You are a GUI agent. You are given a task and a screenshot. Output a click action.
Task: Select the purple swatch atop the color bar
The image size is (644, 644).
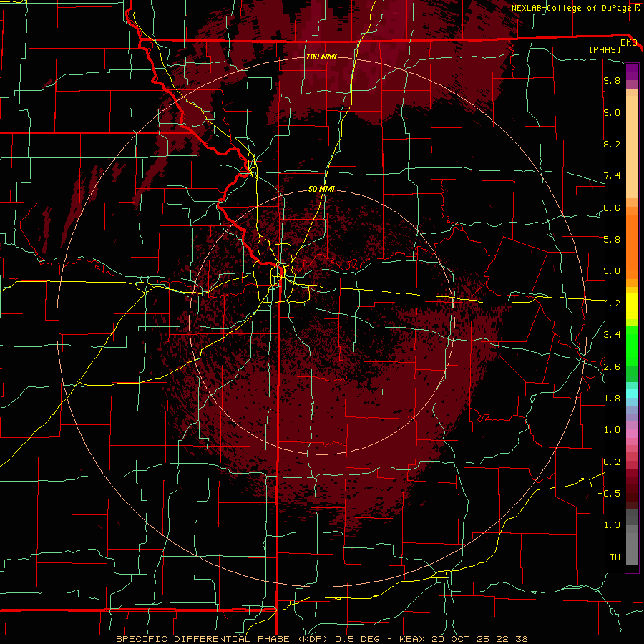click(x=632, y=72)
